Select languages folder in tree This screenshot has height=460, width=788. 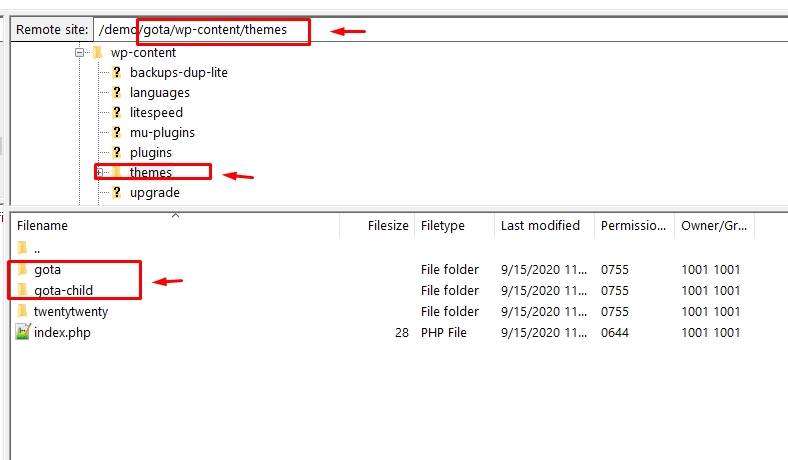coord(159,93)
